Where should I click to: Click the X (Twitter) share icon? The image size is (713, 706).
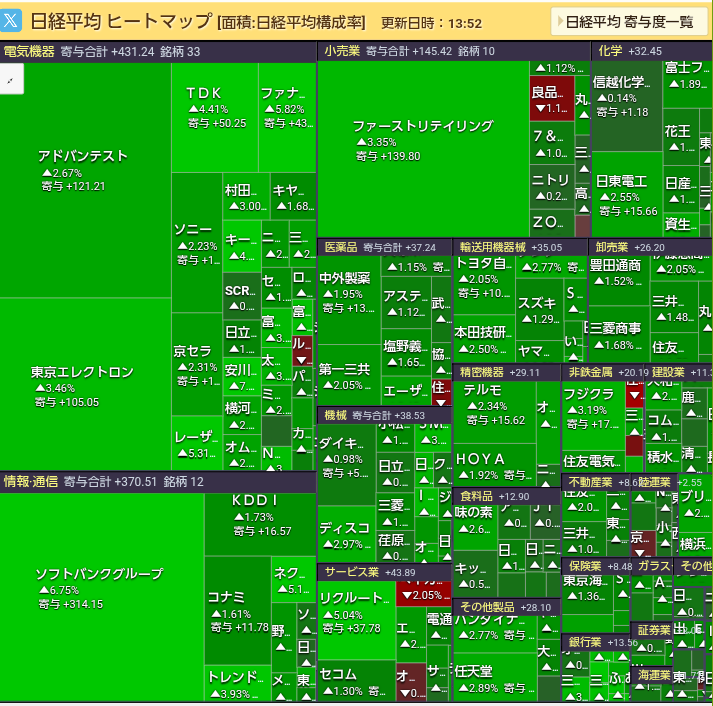(10, 21)
